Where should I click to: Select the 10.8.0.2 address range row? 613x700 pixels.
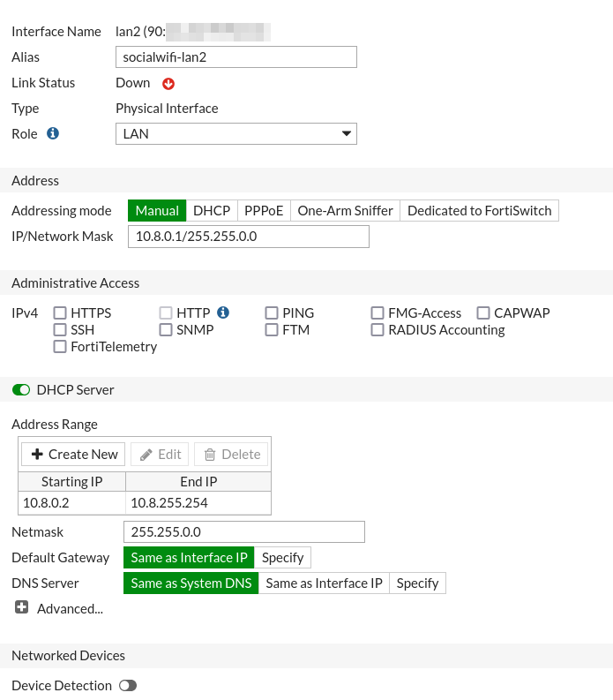pos(72,503)
